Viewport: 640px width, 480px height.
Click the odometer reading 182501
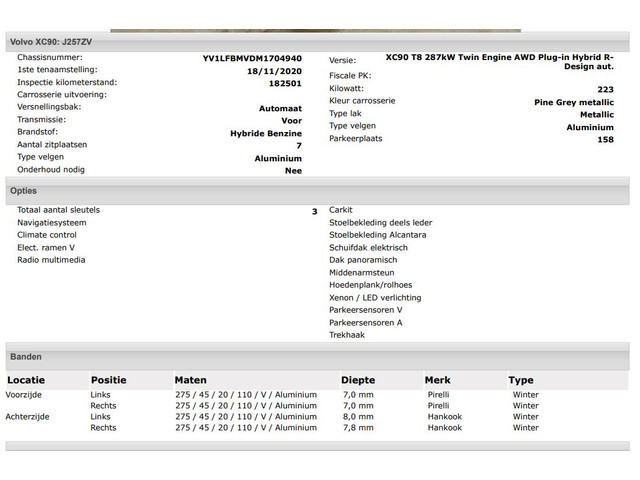(285, 84)
